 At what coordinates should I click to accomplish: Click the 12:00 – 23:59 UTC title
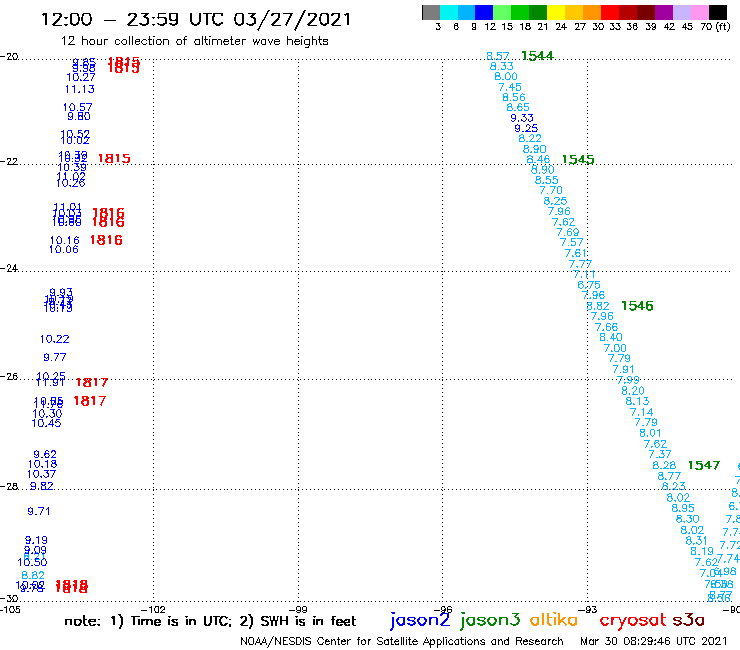(x=196, y=19)
